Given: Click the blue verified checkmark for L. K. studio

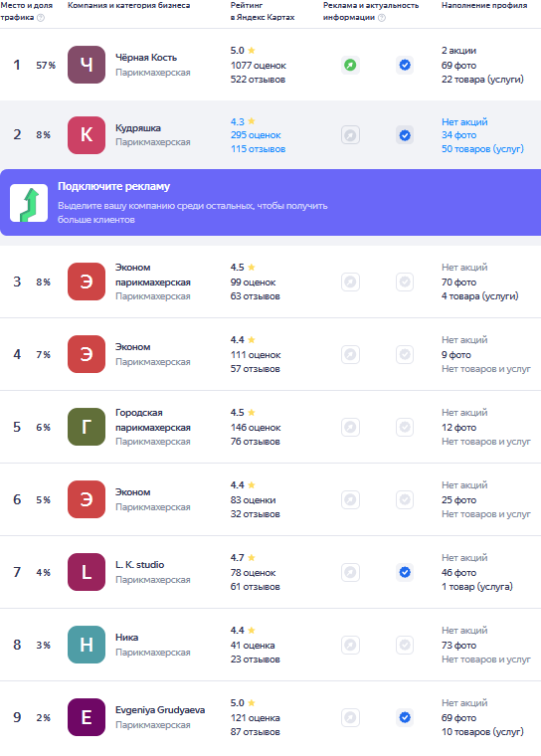Looking at the screenshot, I should pos(405,572).
